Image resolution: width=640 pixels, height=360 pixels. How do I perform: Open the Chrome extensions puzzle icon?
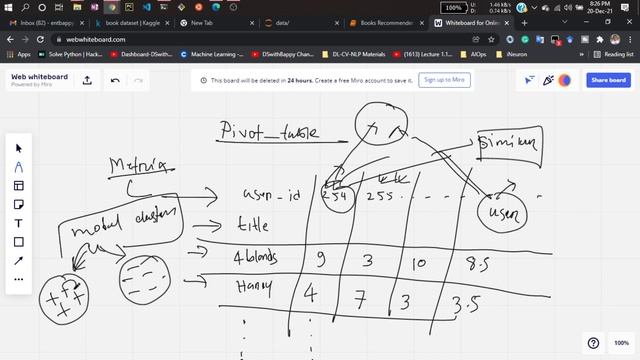600,40
